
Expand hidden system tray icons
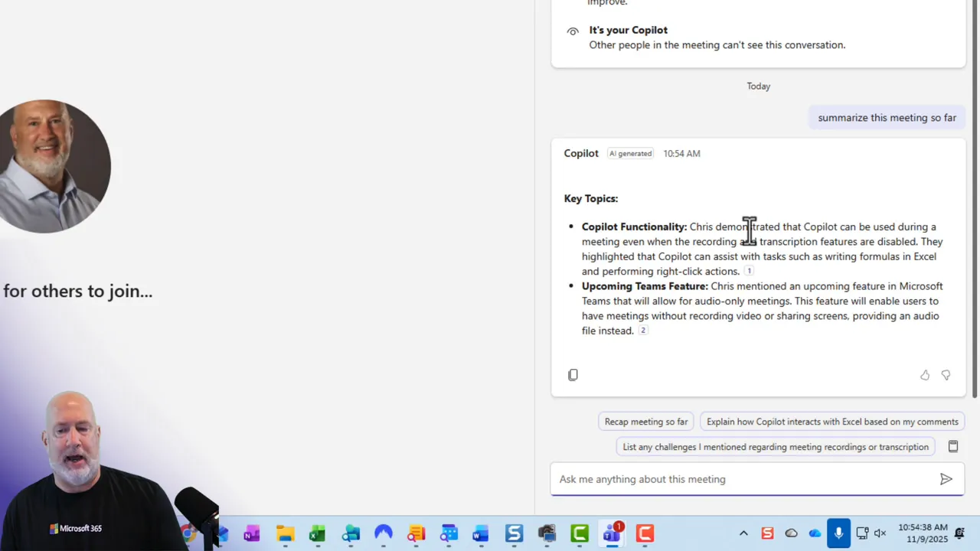tap(743, 533)
